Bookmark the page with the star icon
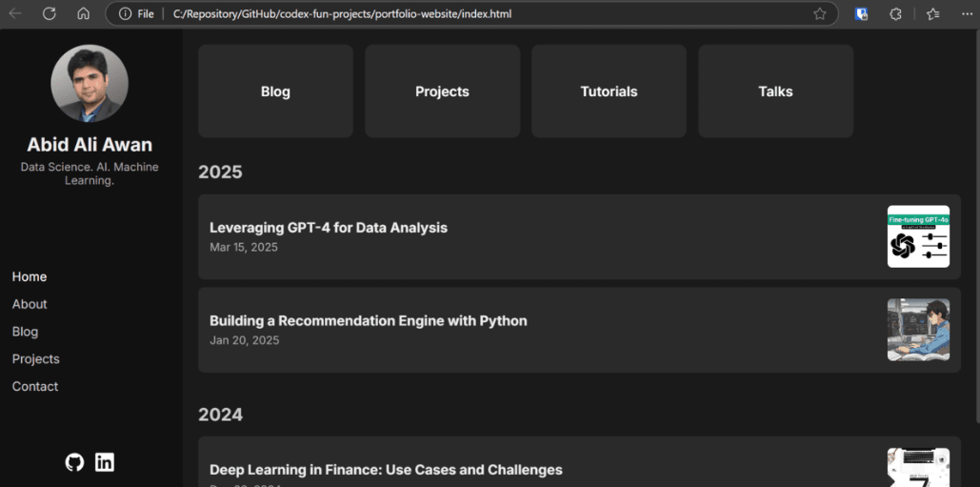980x487 pixels. click(820, 13)
